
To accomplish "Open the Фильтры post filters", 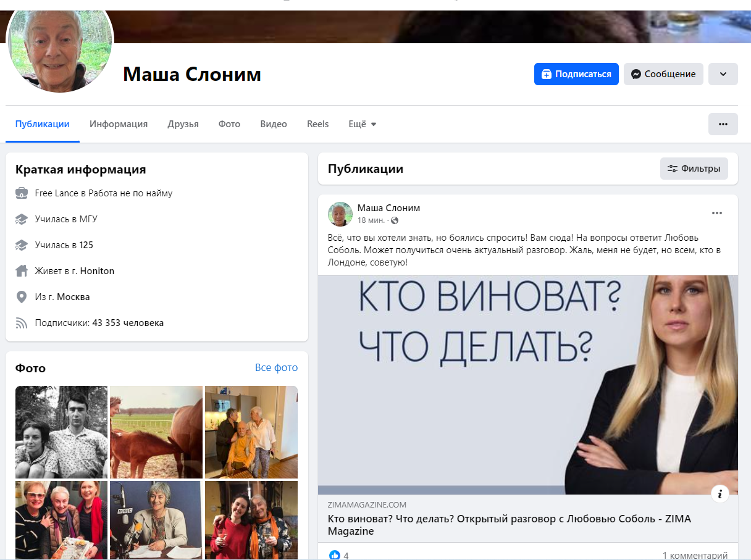I will click(694, 169).
